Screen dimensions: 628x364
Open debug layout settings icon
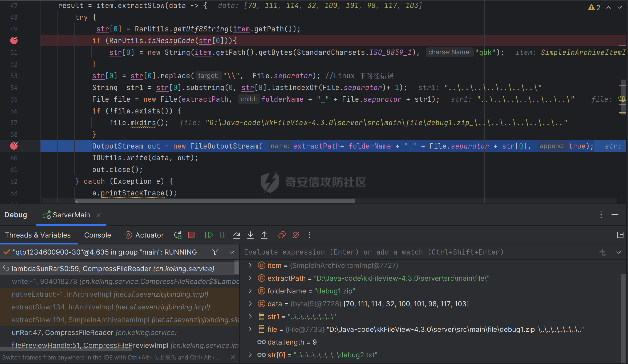tap(620, 235)
